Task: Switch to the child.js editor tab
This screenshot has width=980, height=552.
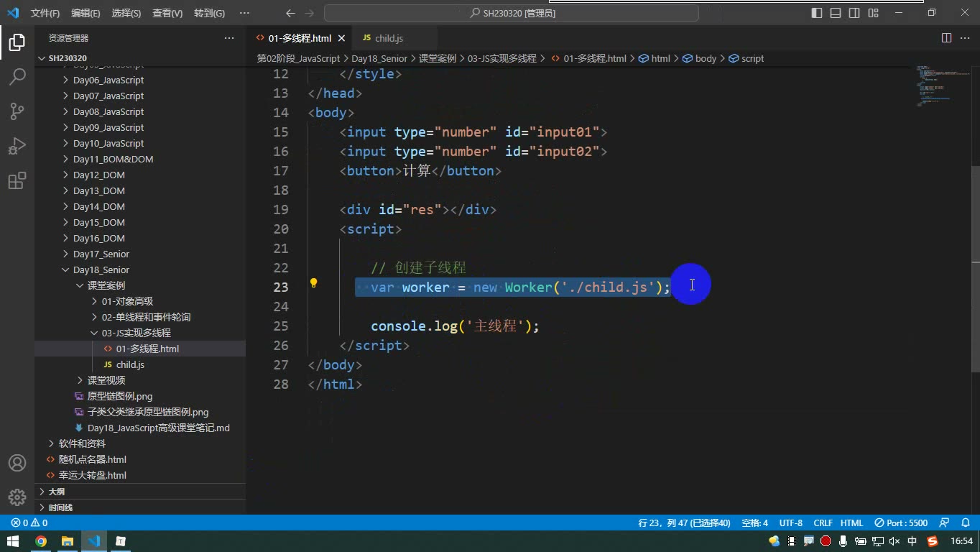Action: coord(388,38)
